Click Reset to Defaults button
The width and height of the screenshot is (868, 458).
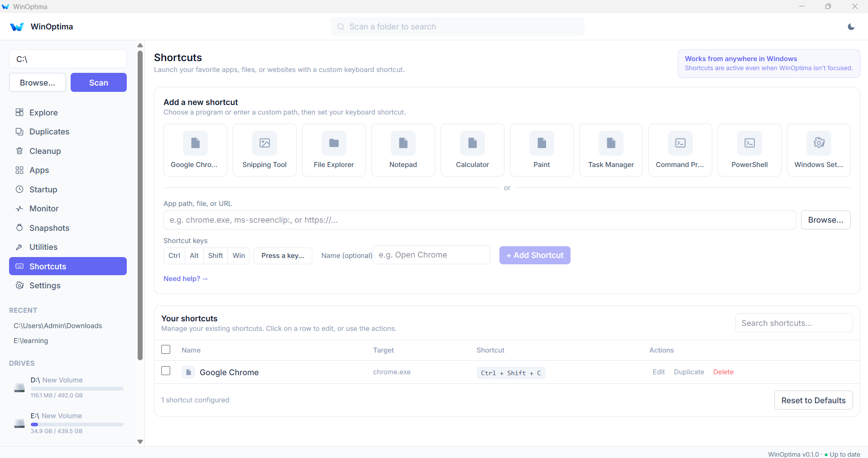pos(813,400)
